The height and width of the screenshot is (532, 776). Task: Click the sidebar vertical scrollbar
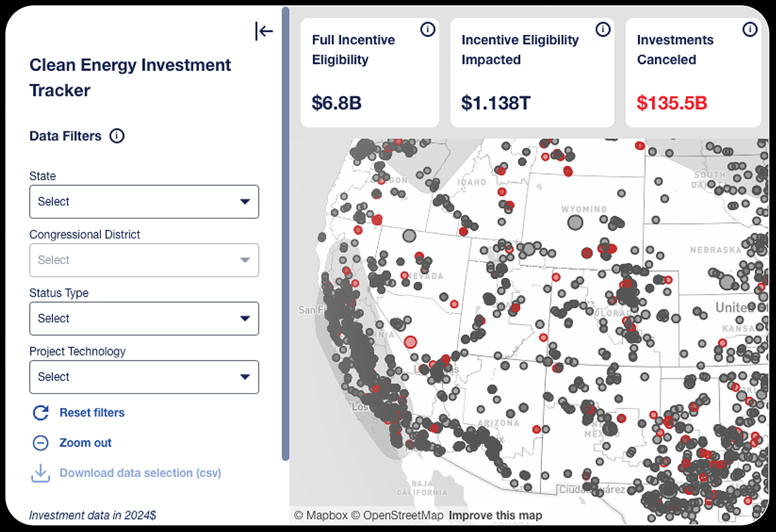(x=285, y=233)
